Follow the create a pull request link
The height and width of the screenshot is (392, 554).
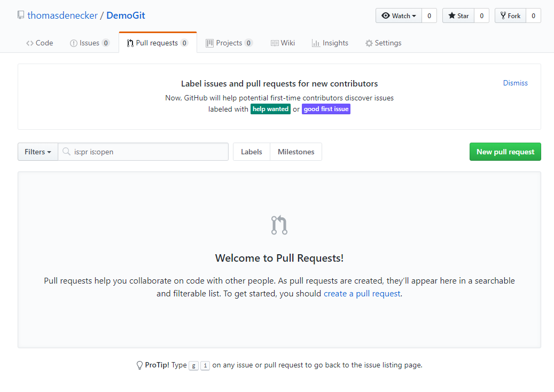tap(362, 294)
